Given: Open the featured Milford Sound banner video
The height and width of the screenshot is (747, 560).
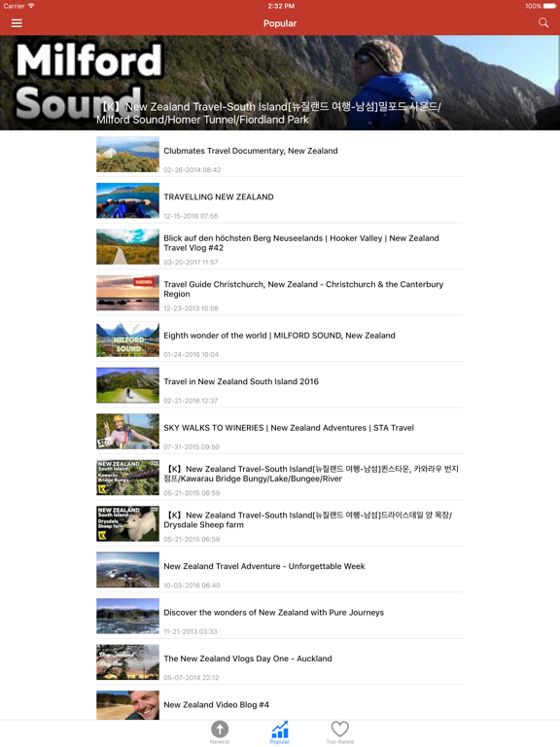Looking at the screenshot, I should click(x=280, y=83).
